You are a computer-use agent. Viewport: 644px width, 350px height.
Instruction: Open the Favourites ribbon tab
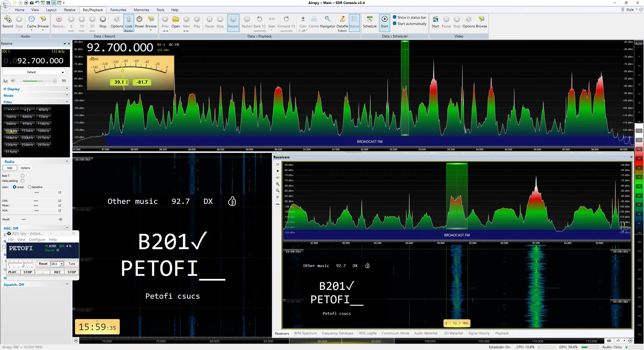[118, 10]
